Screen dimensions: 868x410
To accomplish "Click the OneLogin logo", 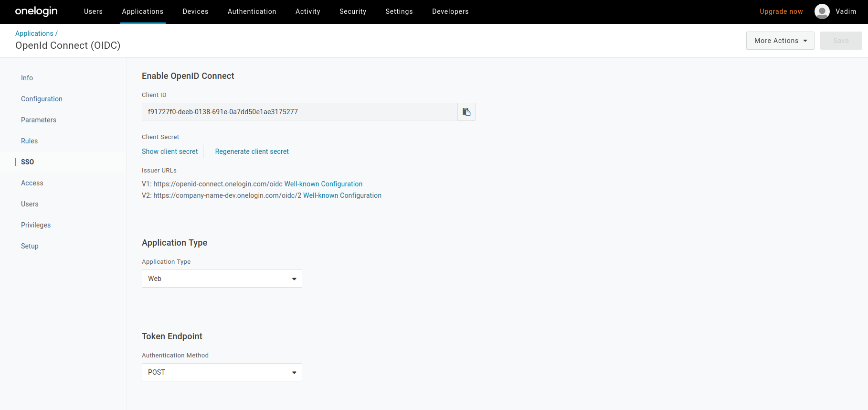I will (36, 11).
